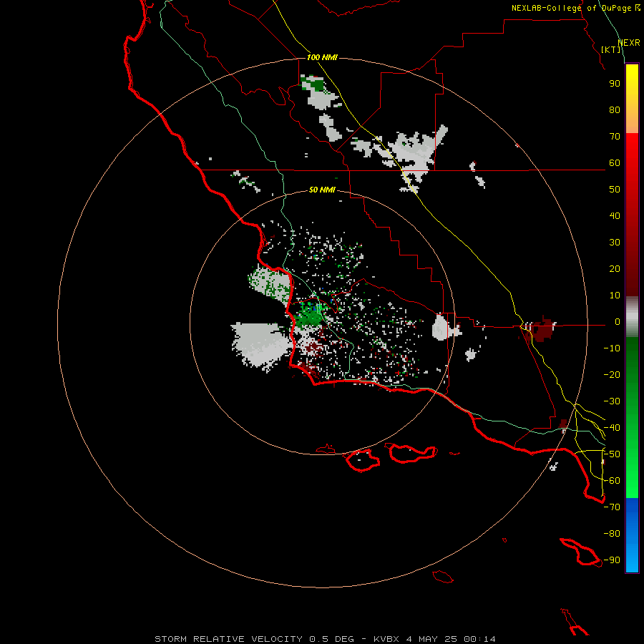The height and width of the screenshot is (644, 644).
Task: Click the -80 value on the velocity scale
Action: point(612,534)
